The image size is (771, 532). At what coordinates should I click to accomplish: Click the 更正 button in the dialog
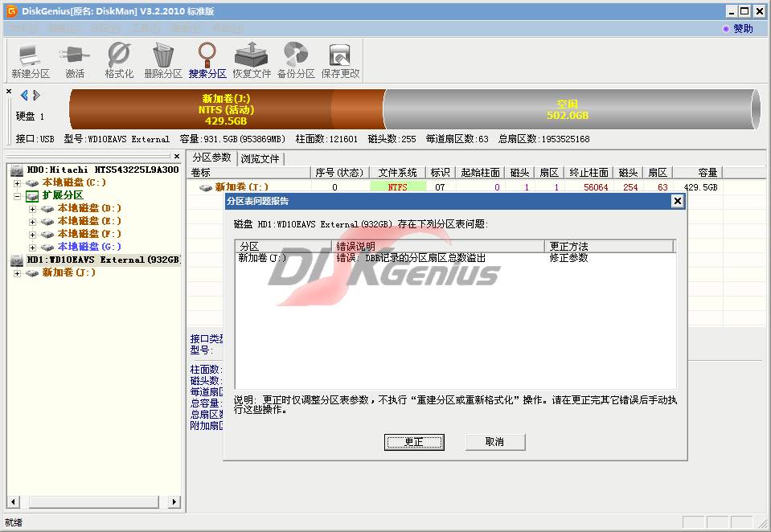pyautogui.click(x=414, y=441)
